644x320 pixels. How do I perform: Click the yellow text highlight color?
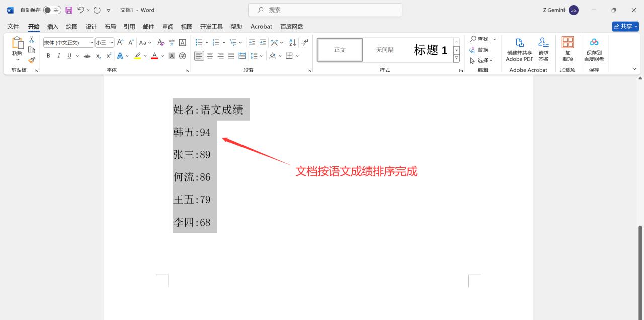point(137,56)
